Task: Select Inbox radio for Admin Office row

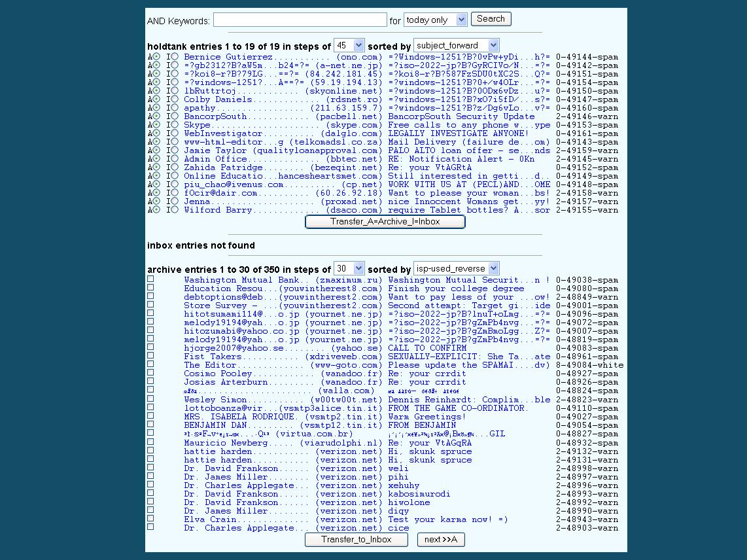Action: pos(175,159)
